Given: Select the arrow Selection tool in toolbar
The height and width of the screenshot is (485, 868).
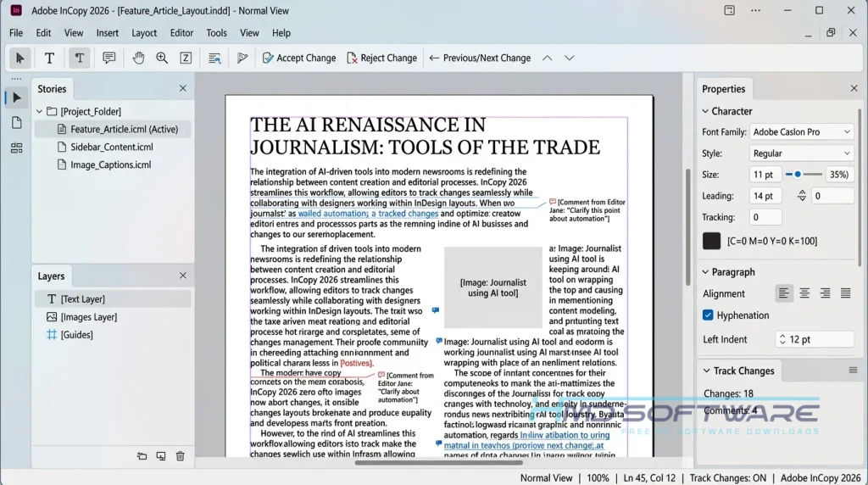Looking at the screenshot, I should coord(20,59).
